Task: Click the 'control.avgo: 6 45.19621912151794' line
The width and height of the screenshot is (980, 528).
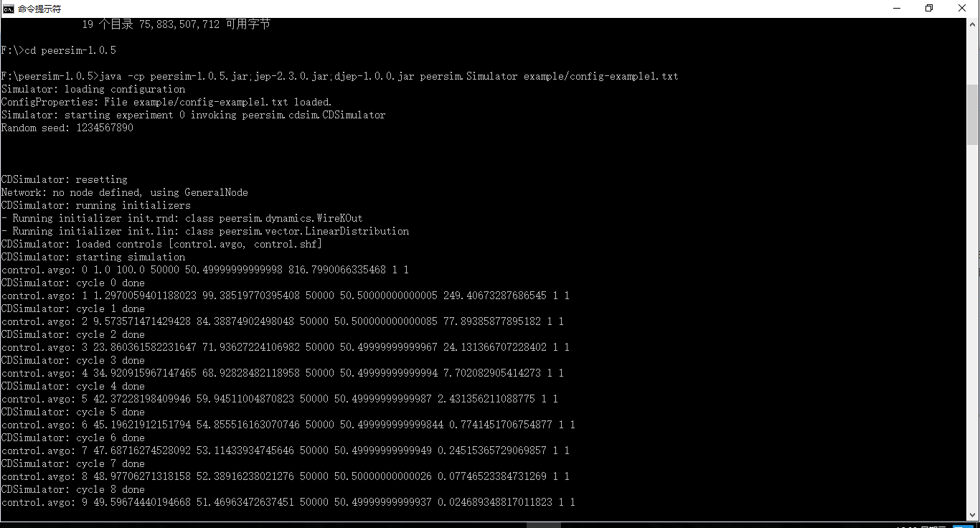Action: (x=288, y=425)
